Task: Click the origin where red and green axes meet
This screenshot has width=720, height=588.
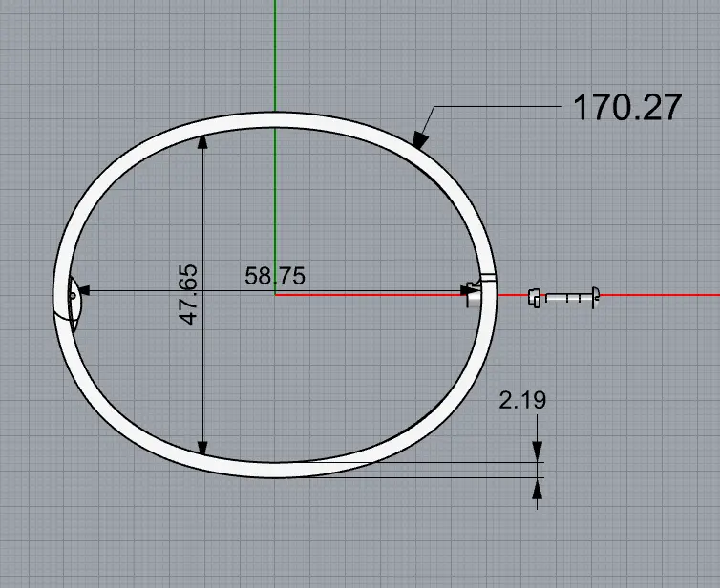Action: tap(275, 294)
